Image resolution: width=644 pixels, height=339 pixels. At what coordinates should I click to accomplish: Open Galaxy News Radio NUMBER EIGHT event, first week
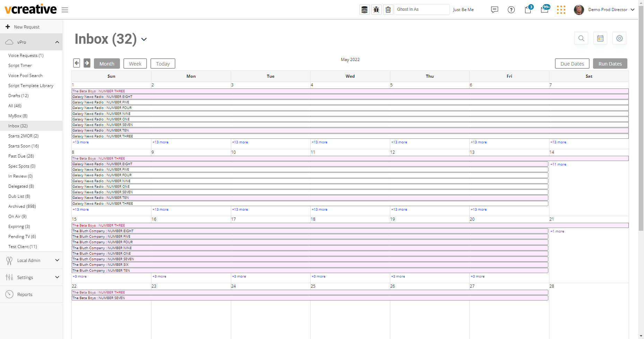point(350,97)
